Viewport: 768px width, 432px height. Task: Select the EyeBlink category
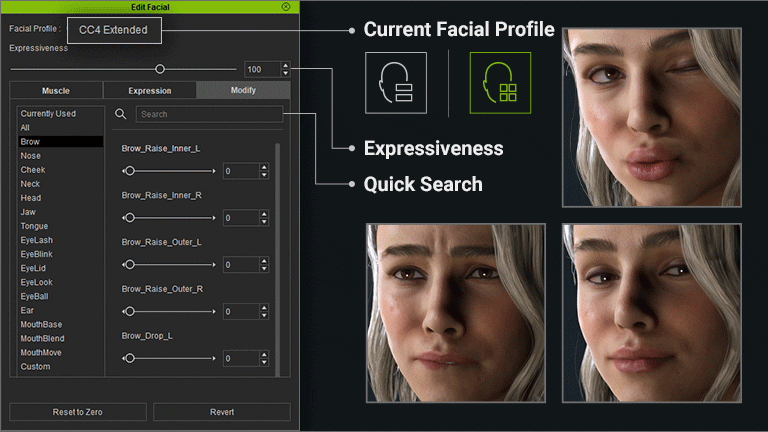tap(37, 254)
